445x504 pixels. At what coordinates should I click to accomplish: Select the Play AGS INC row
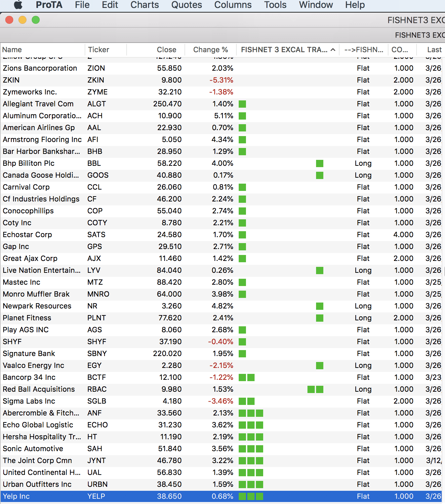tap(221, 330)
